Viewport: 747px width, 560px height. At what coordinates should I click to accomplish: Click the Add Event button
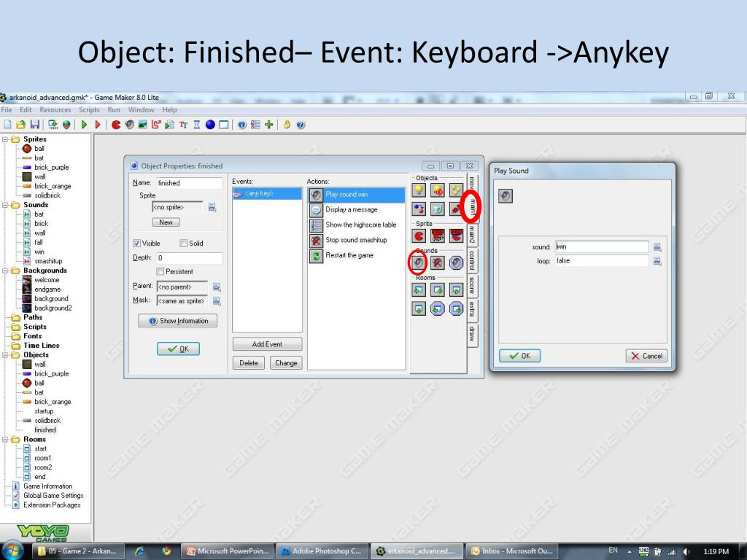click(267, 344)
